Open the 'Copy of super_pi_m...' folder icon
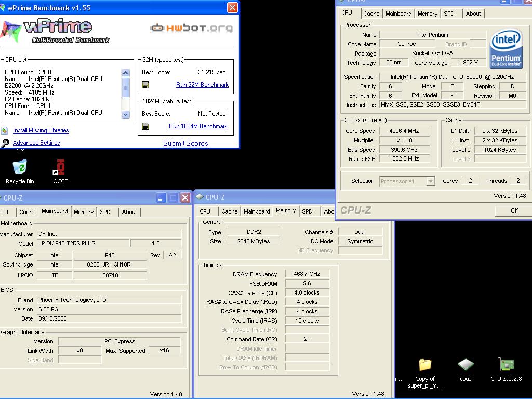 coord(425,373)
